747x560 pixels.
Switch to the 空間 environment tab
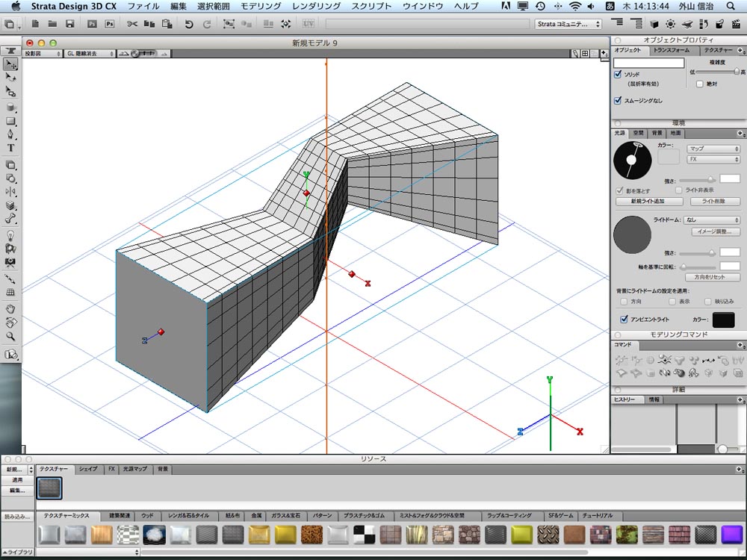coord(639,134)
